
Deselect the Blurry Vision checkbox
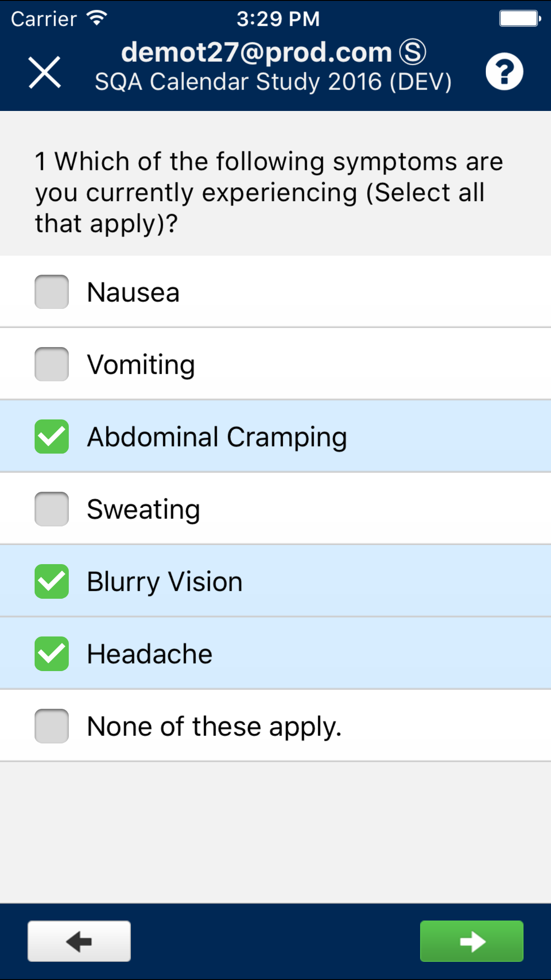click(52, 581)
